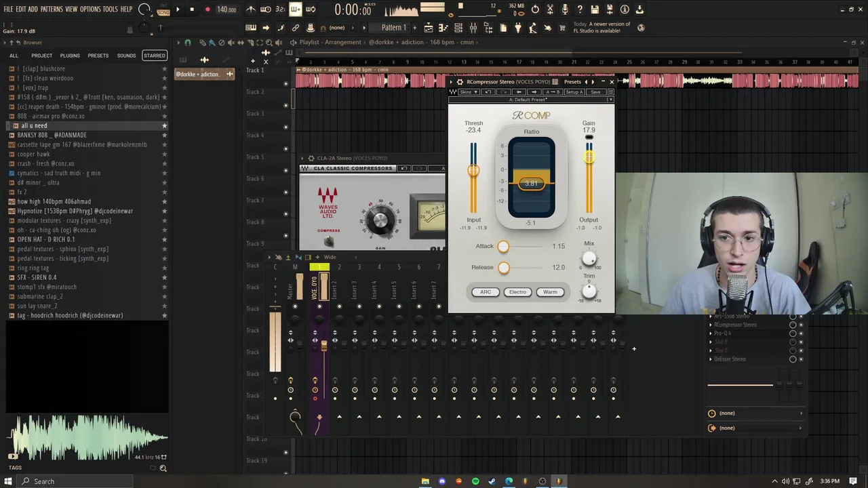The width and height of the screenshot is (868, 488).
Task: Arm the red record button
Action: tap(208, 9)
